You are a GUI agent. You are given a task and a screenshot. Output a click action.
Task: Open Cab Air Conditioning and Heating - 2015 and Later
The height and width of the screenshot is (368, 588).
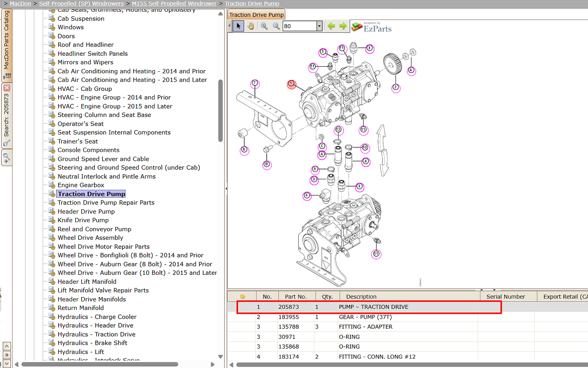point(132,80)
